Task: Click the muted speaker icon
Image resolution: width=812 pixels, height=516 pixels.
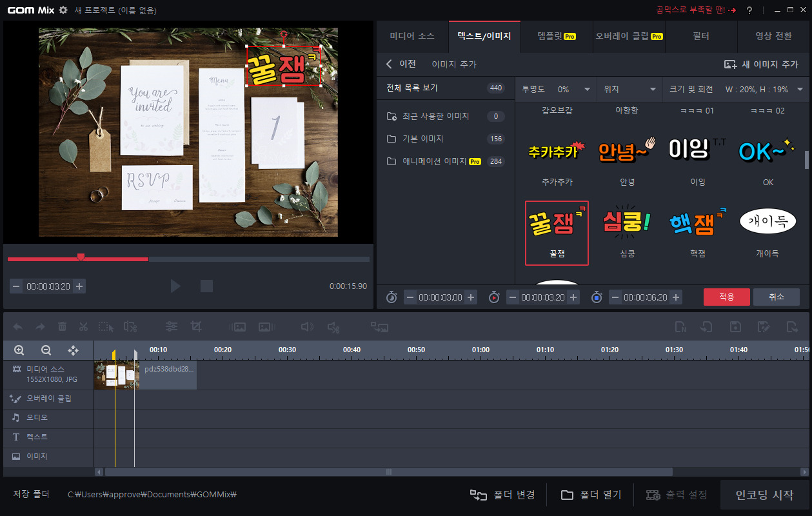Action: tap(333, 327)
